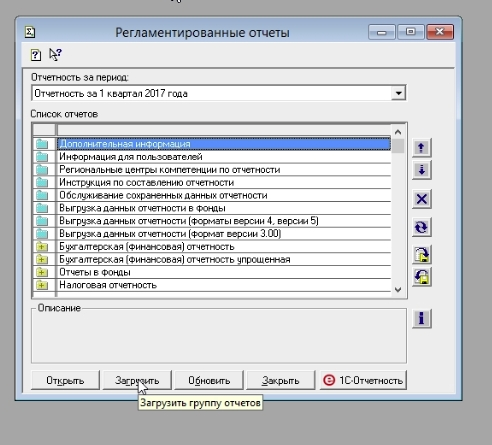Click the refresh circular arrows icon
Screen dimensions: 492x445
(422, 227)
